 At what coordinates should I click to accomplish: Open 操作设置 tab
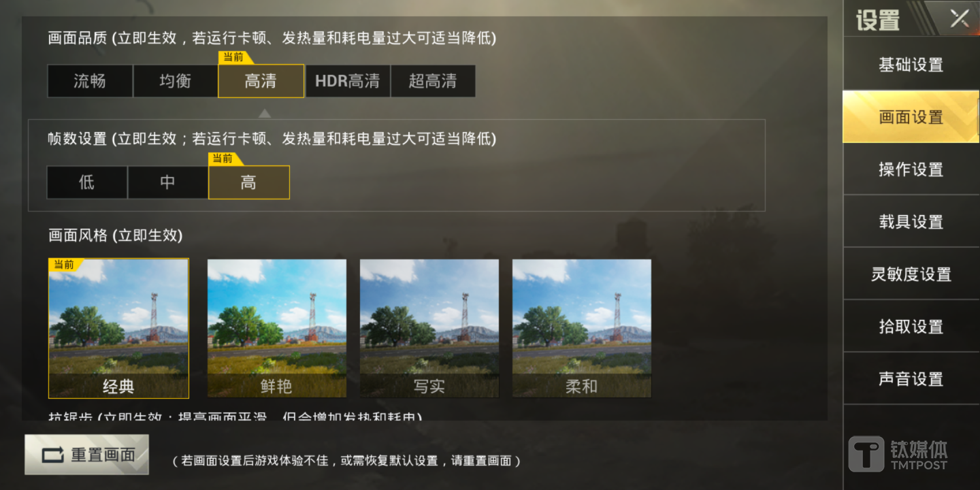911,169
